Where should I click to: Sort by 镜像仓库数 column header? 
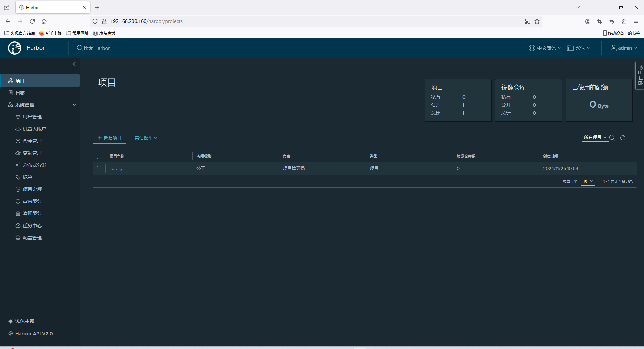pos(466,156)
